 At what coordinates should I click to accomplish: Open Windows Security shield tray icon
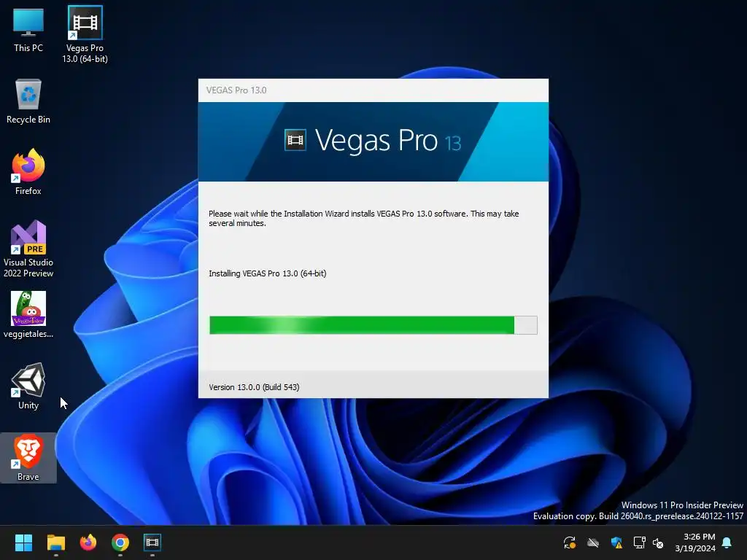616,542
